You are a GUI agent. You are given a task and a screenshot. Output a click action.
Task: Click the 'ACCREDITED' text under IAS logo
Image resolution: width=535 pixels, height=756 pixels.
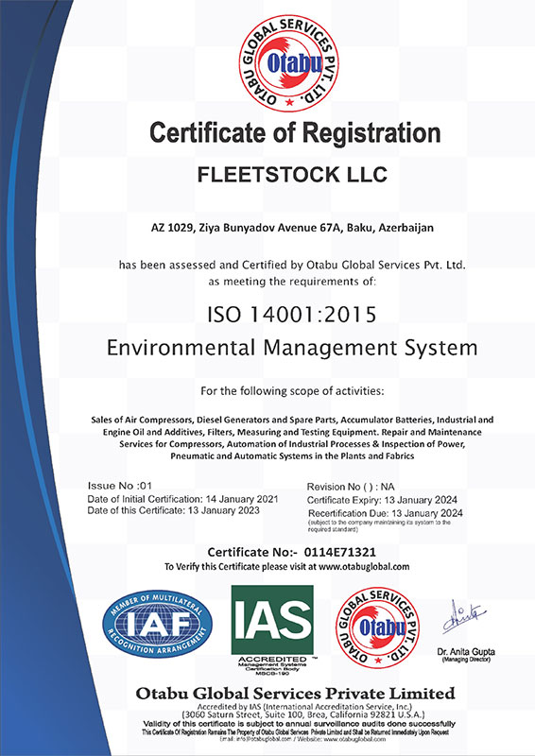272,659
